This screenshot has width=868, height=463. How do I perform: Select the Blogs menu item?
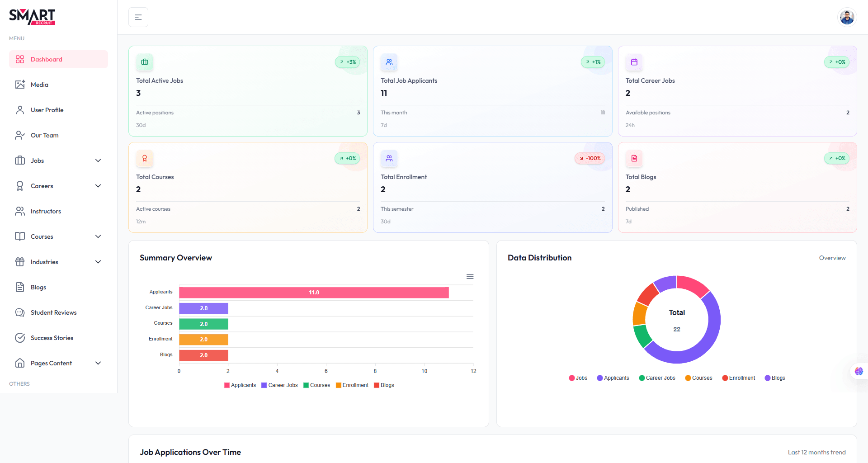(38, 287)
